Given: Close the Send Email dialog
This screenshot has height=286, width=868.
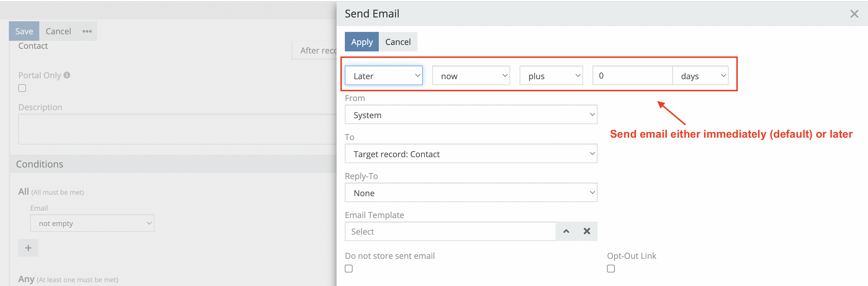Looking at the screenshot, I should coord(855,14).
